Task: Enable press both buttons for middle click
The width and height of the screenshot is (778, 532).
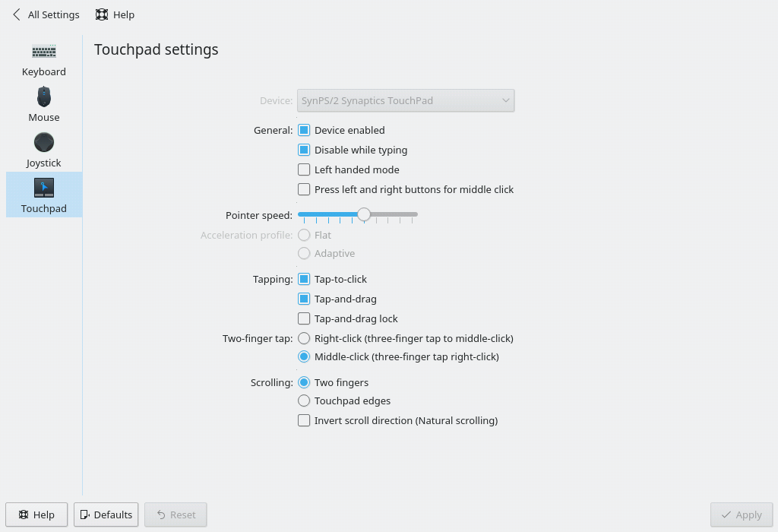Action: pyautogui.click(x=304, y=189)
